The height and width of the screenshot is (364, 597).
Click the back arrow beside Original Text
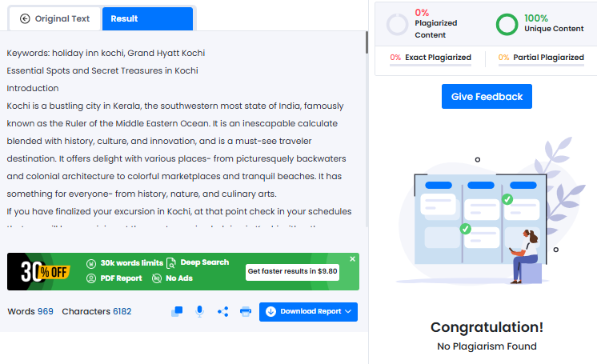tap(25, 18)
